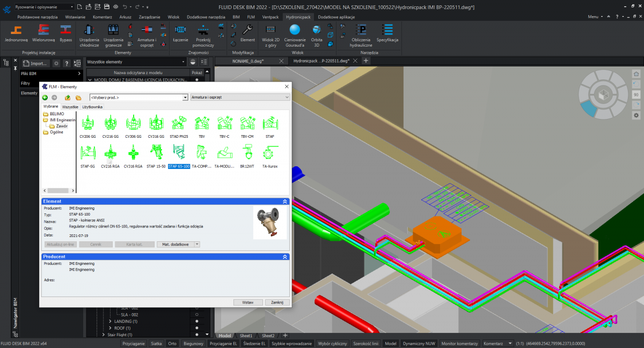Open the Wszystkie tab in FLM dialog
This screenshot has height=348, width=644.
pos(70,107)
